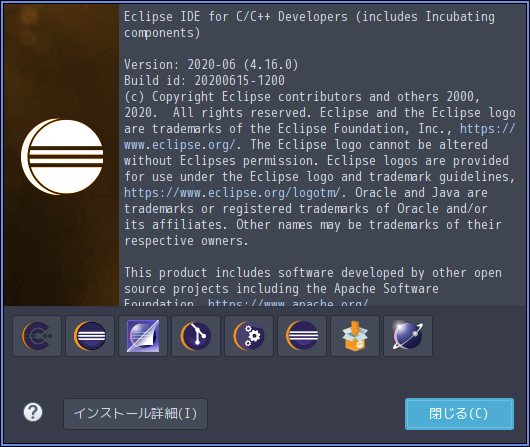Open the https://www.eclipse.org/ link
Screen dimensions: 530x447
click(179, 145)
